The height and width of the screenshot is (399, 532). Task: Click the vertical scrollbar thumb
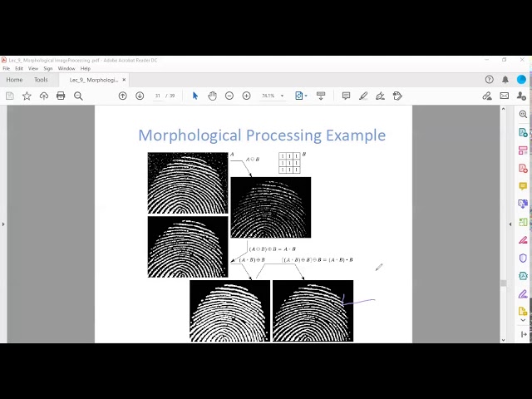click(503, 283)
